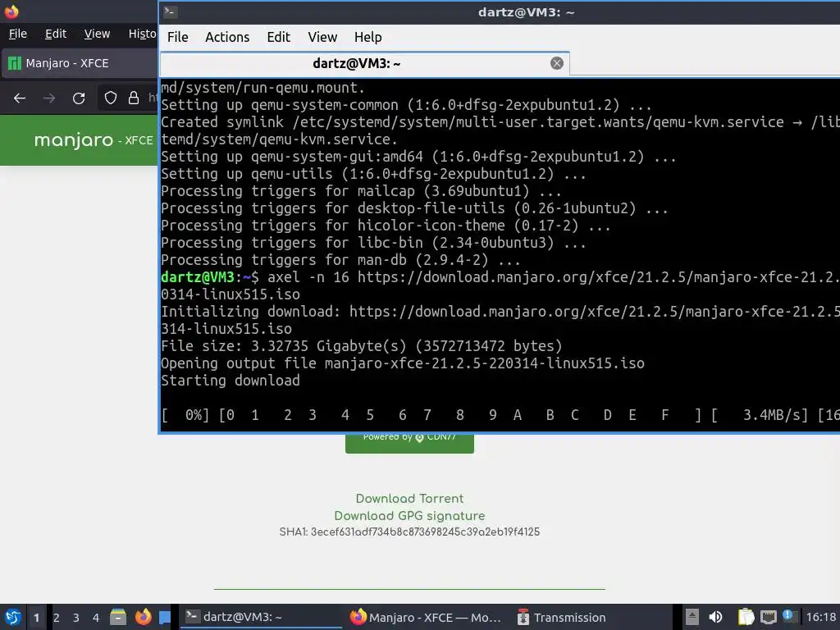Open the update notifier tray icon
This screenshot has width=840, height=630.
pyautogui.click(x=788, y=616)
